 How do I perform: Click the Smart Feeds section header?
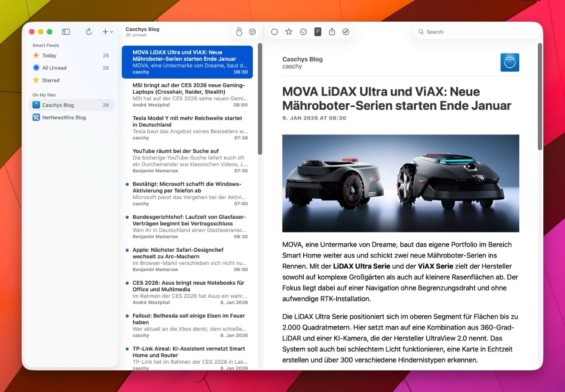[46, 45]
